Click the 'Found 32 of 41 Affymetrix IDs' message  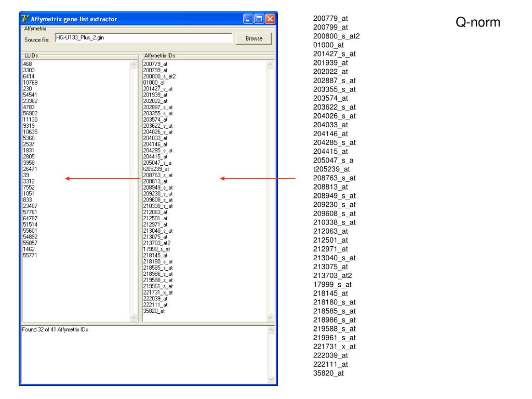(55, 329)
